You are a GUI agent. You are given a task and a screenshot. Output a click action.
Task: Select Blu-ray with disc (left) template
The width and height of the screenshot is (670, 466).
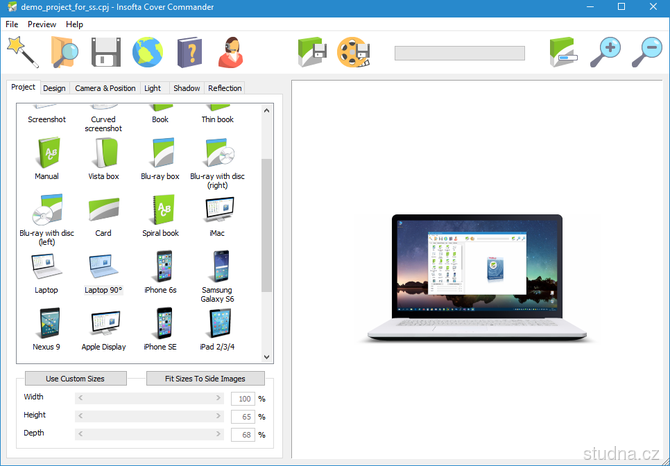pos(47,220)
